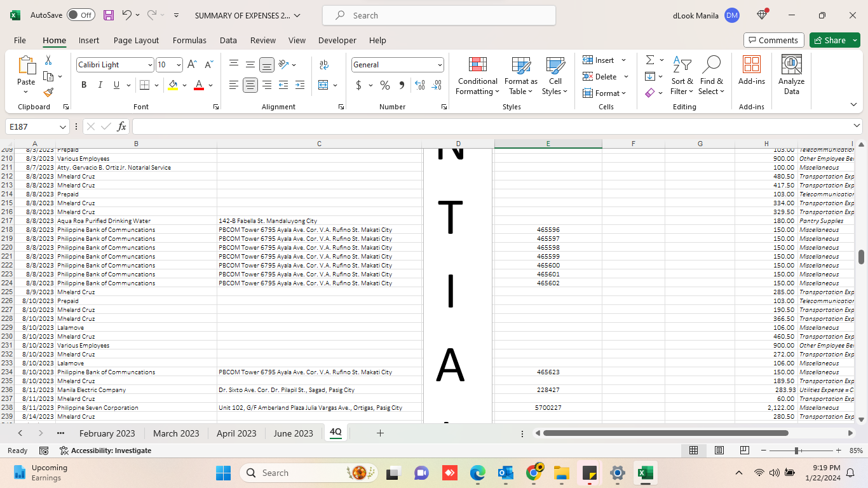
Task: Click the zoom slider handle
Action: [x=796, y=451]
